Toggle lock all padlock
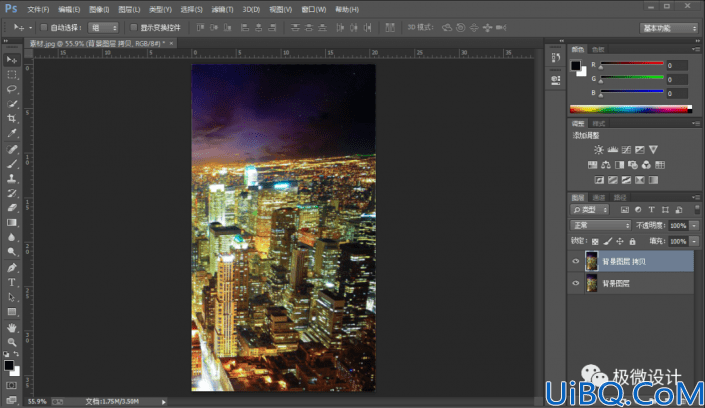The image size is (705, 408). pyautogui.click(x=633, y=242)
